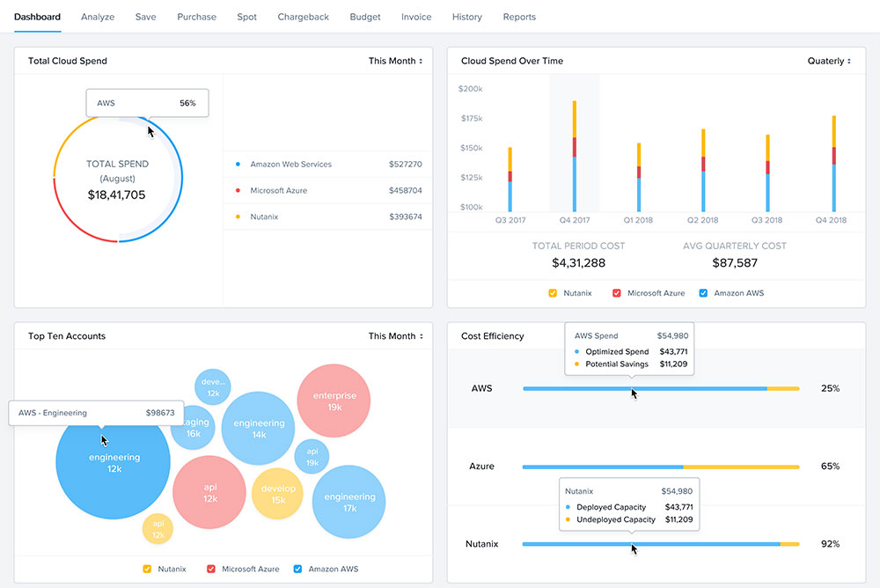Open the Quarterly period dropdown
This screenshot has height=588, width=880.
[829, 62]
